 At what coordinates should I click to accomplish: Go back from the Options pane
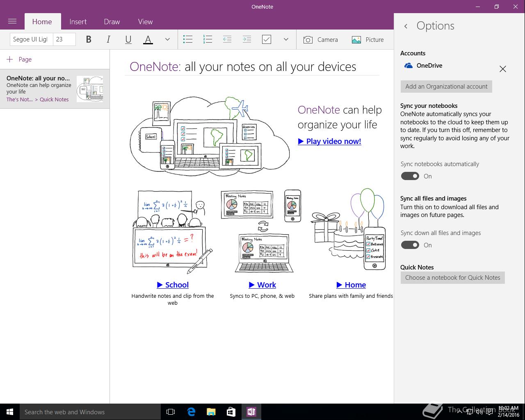click(406, 26)
